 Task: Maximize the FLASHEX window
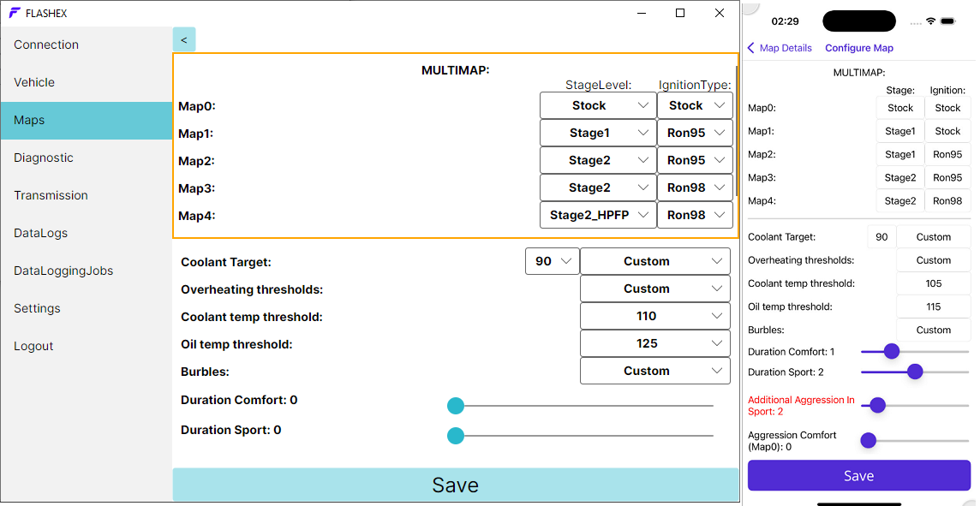(680, 13)
